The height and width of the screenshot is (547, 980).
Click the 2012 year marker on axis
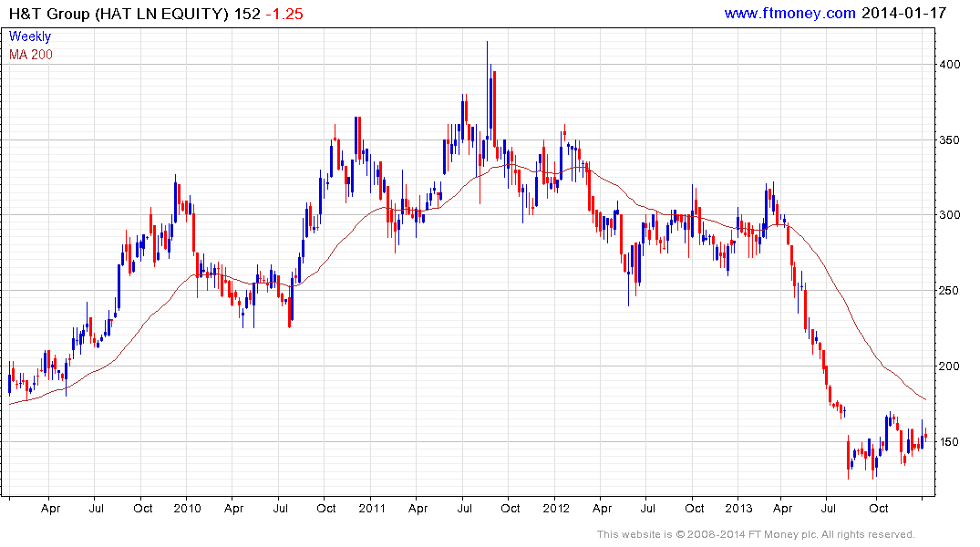(555, 508)
